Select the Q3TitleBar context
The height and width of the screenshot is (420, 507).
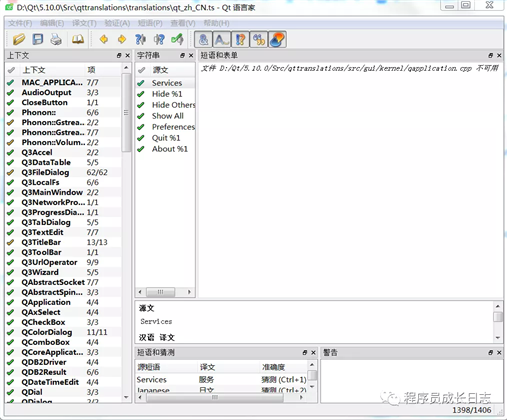click(63, 242)
